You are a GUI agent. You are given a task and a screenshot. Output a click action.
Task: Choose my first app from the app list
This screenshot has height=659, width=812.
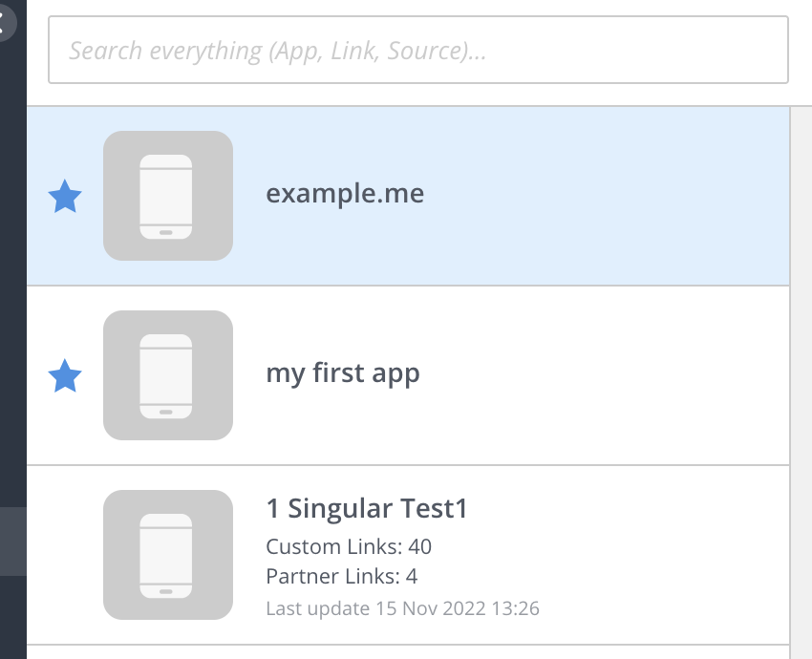coord(343,373)
